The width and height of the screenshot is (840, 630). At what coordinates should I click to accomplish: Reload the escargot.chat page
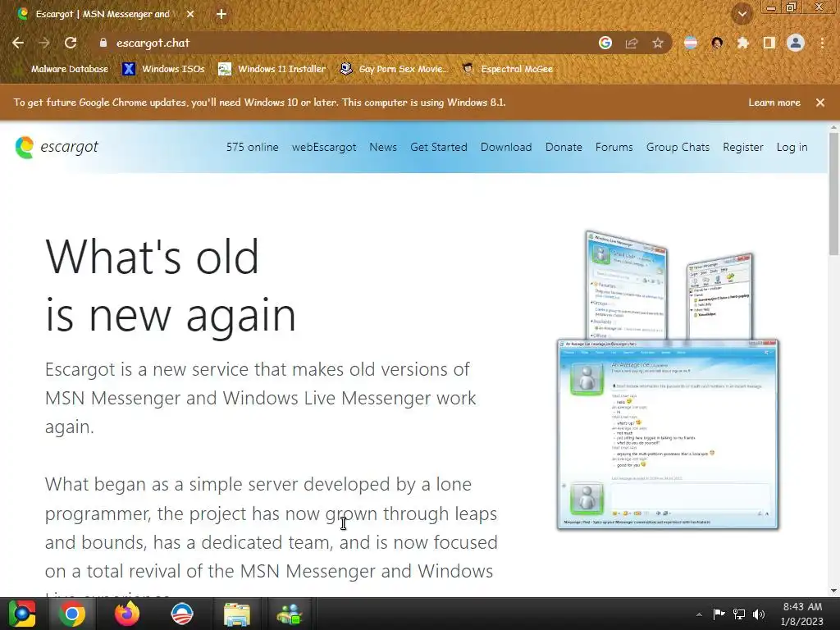[x=71, y=43]
